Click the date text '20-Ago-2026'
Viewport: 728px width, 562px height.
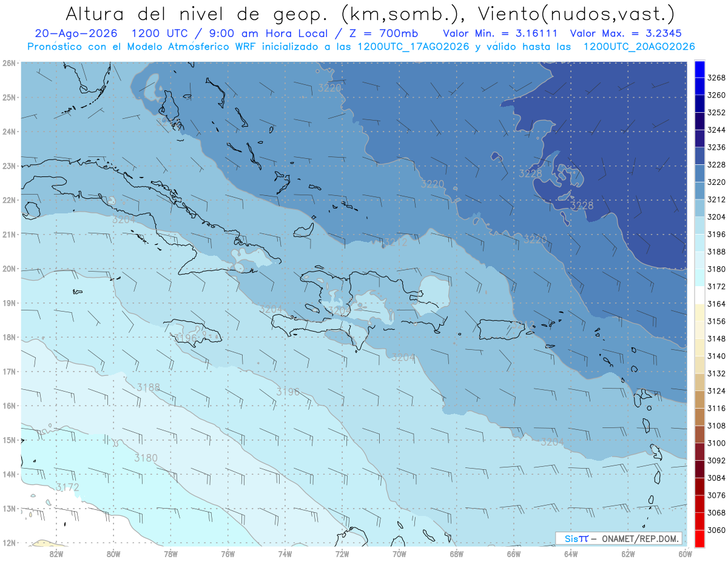pyautogui.click(x=76, y=33)
